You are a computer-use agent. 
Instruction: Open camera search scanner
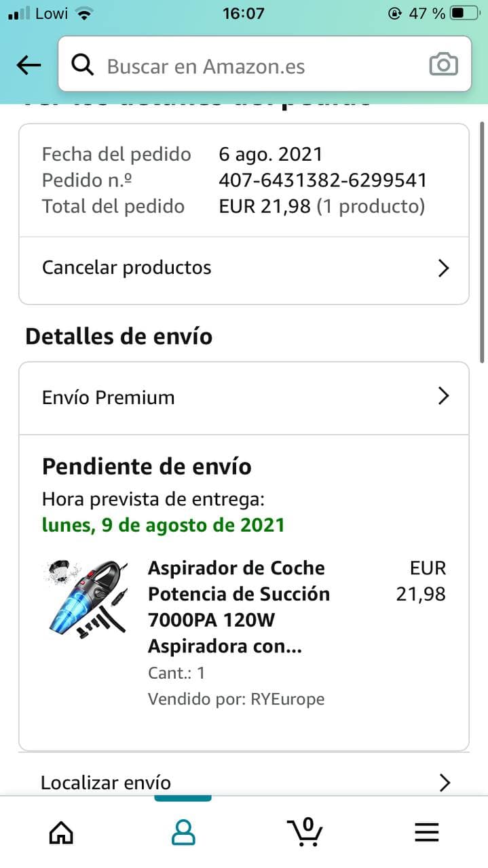(443, 65)
